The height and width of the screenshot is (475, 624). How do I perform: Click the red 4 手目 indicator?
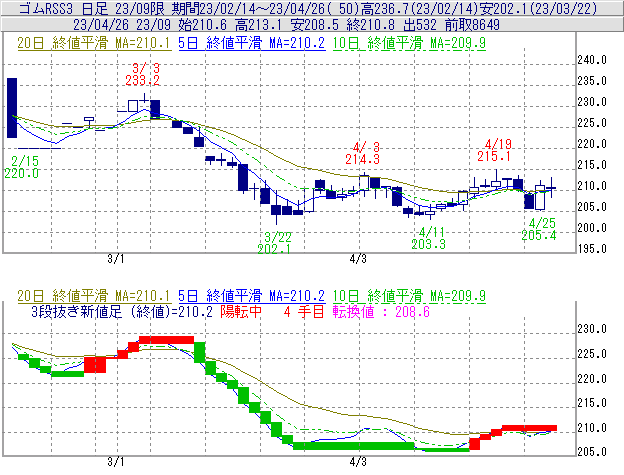click(x=304, y=312)
